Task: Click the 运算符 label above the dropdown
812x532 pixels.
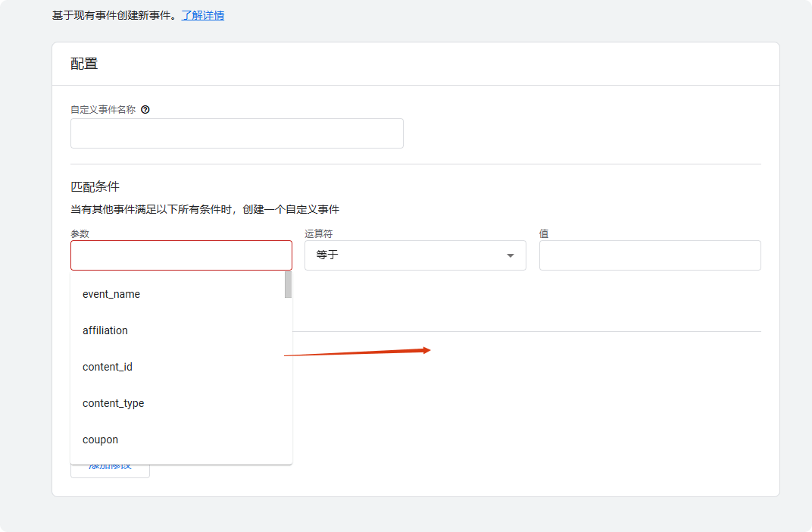Action: pyautogui.click(x=318, y=234)
